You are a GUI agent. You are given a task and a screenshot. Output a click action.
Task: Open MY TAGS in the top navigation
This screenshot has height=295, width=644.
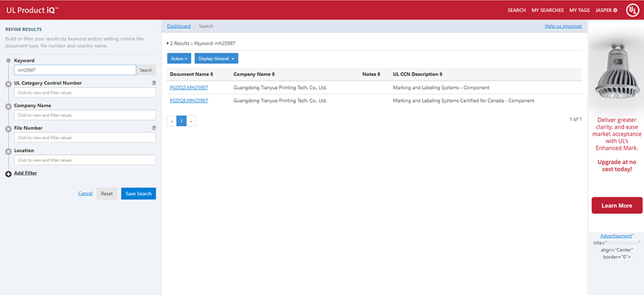coord(580,10)
